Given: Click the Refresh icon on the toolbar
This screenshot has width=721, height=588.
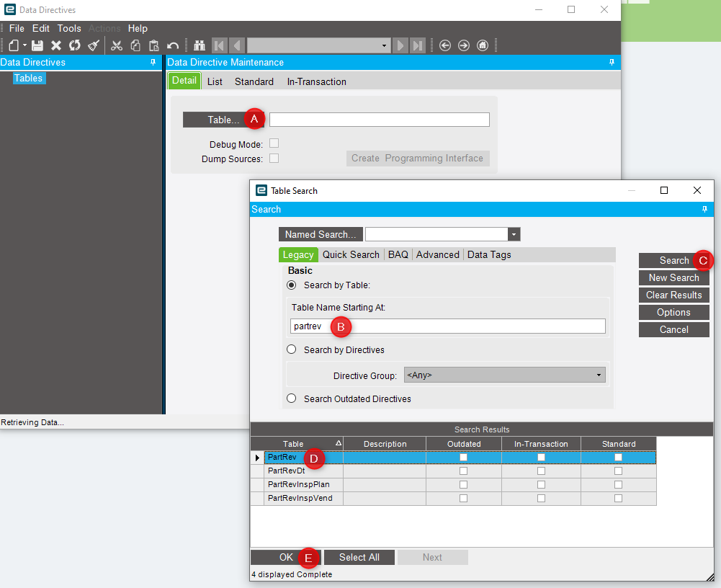Looking at the screenshot, I should click(x=74, y=45).
